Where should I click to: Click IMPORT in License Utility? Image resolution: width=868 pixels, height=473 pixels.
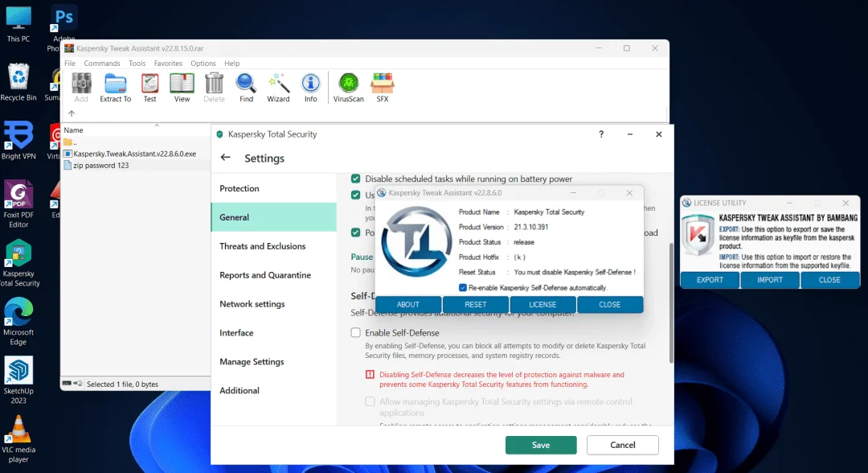point(769,280)
